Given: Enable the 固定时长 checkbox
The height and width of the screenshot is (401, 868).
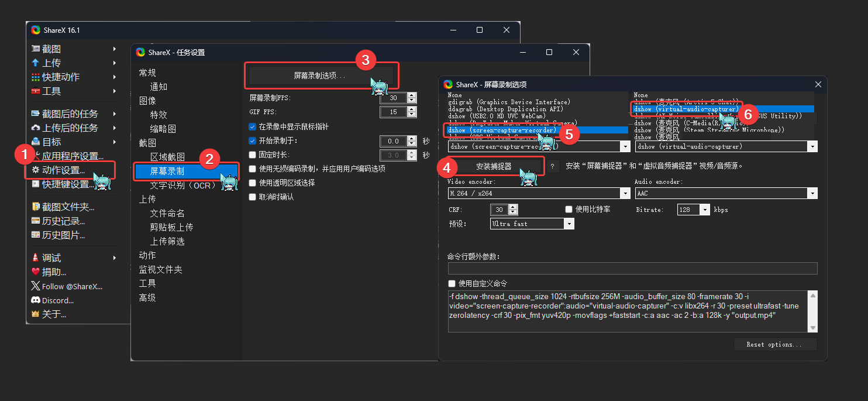Looking at the screenshot, I should tap(253, 155).
